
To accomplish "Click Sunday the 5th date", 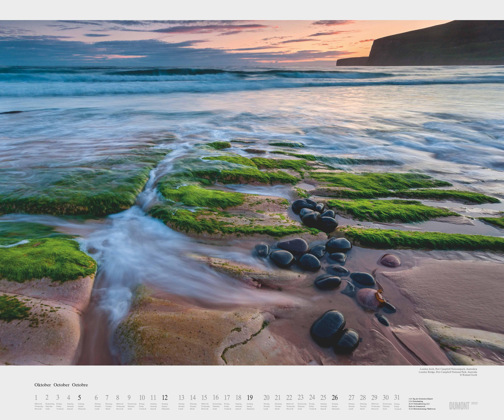I will pos(79,397).
